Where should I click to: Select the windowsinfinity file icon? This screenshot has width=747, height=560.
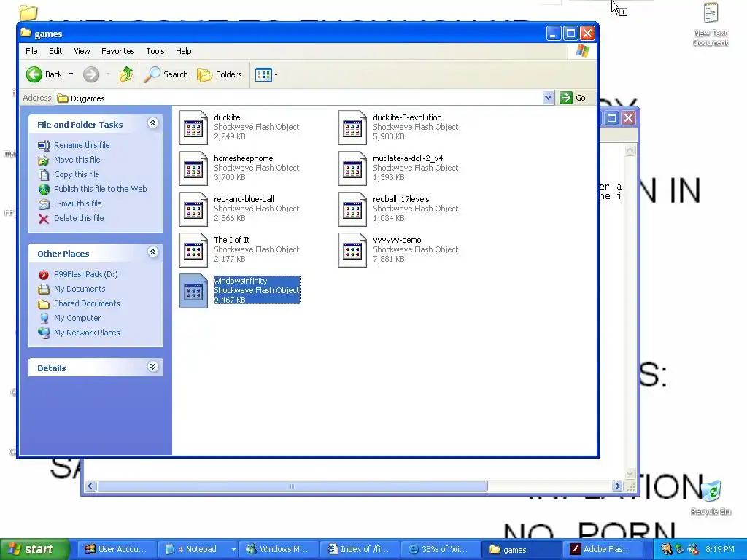[x=193, y=291]
